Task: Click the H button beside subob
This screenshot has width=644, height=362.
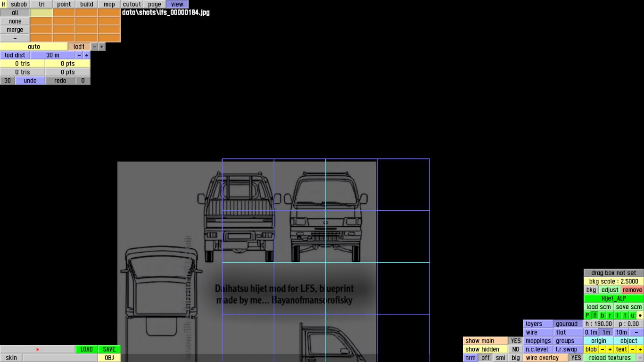Action: (4, 4)
